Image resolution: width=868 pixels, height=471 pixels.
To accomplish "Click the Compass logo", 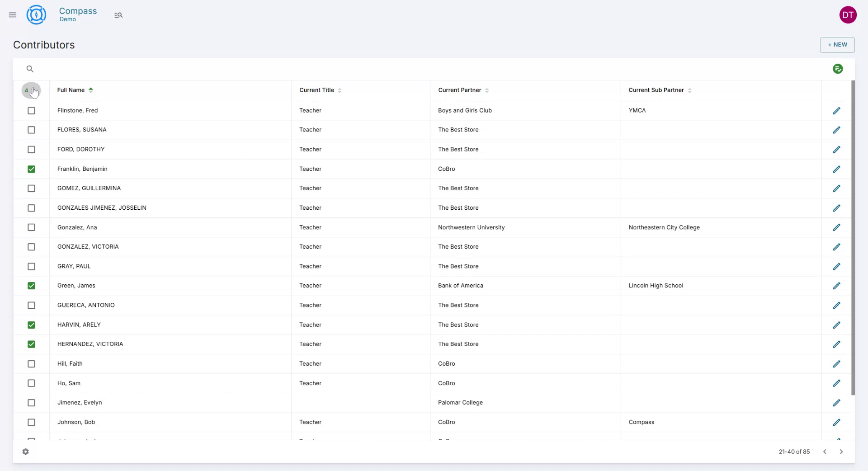I will (36, 14).
